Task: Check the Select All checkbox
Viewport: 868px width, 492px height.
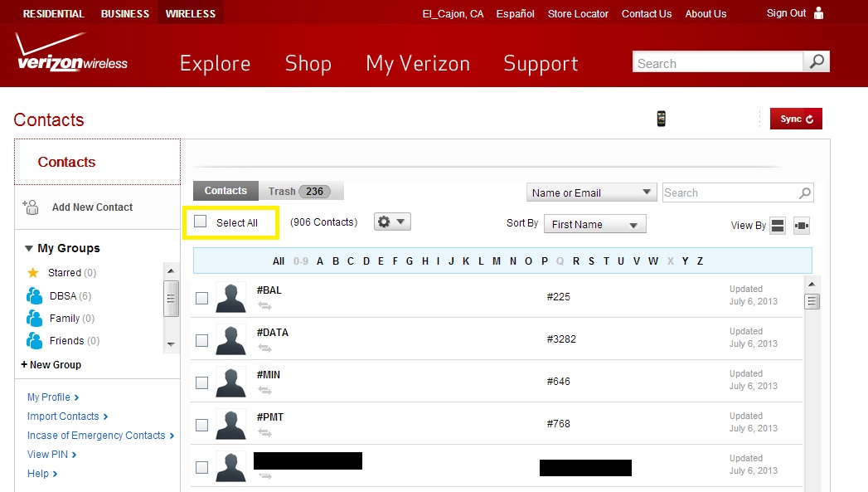Action: (x=201, y=222)
